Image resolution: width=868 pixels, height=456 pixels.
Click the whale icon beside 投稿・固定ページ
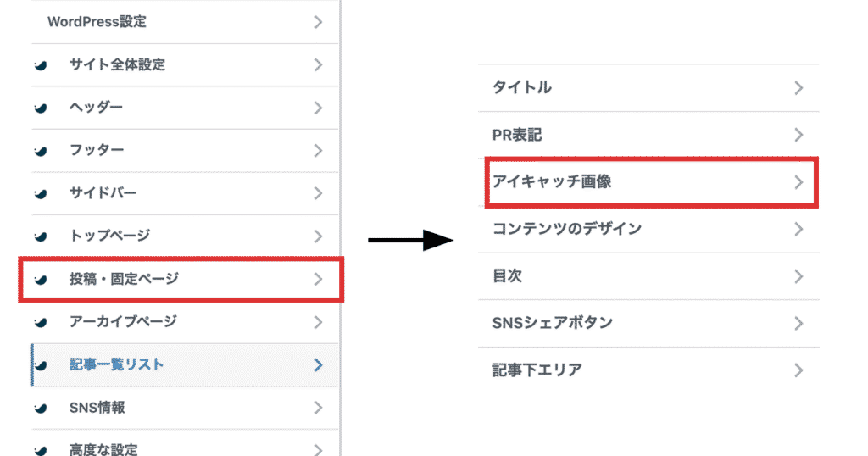tap(39, 279)
